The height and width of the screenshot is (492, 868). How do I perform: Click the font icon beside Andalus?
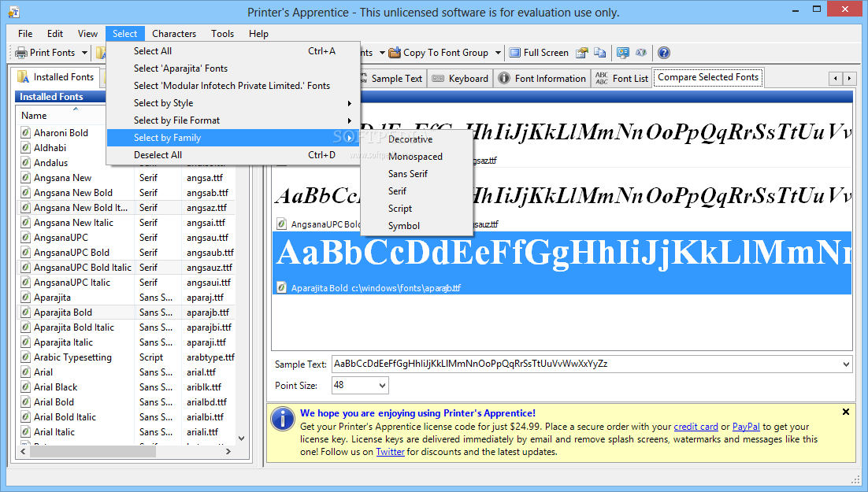pos(25,163)
